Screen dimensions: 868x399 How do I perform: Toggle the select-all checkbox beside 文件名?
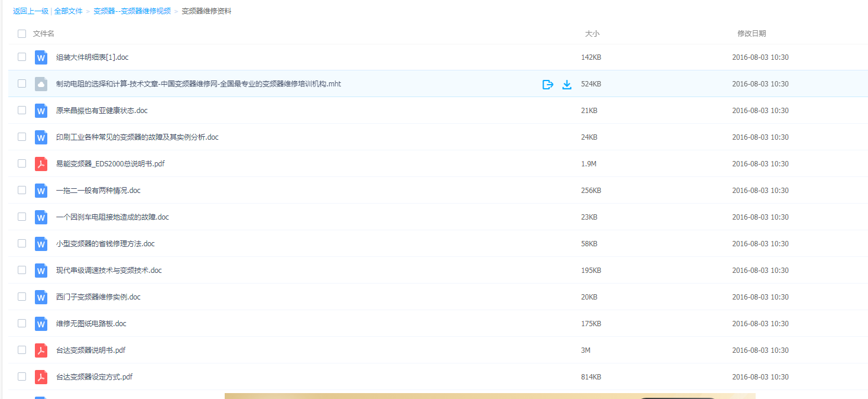pos(22,34)
